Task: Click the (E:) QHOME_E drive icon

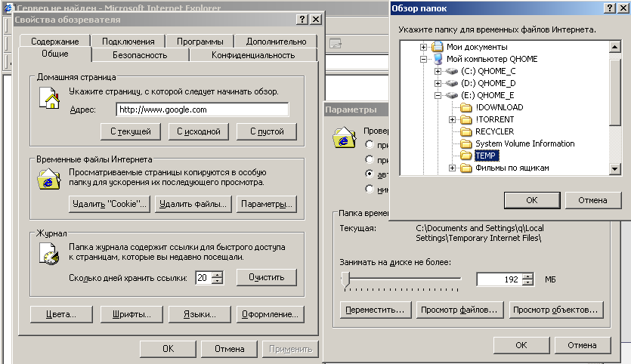Action: 452,95
